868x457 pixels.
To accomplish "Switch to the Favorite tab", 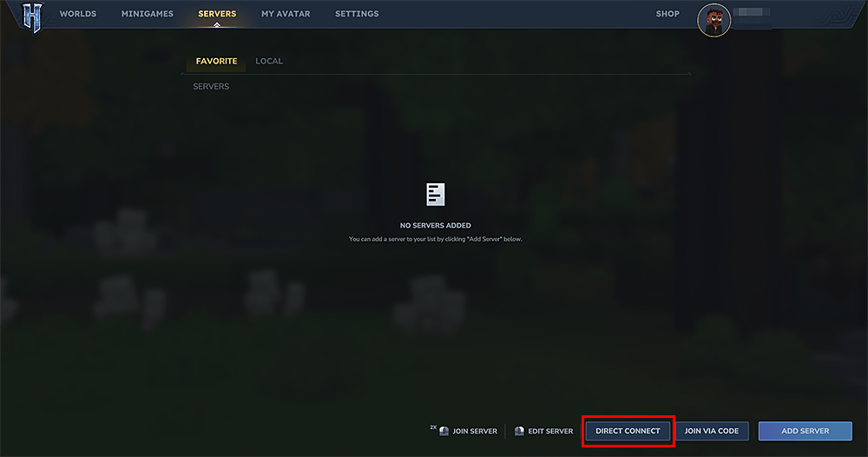I will 216,61.
